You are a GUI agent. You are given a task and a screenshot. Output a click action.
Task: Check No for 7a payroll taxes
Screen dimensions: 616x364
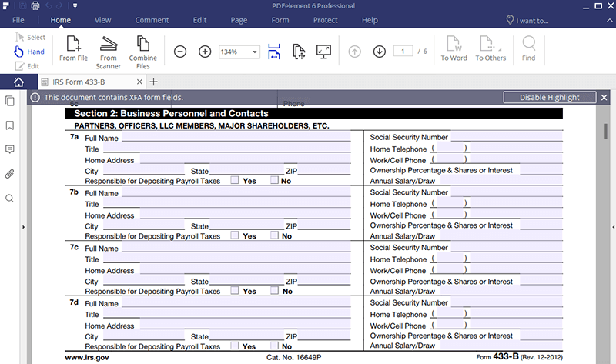click(x=274, y=180)
